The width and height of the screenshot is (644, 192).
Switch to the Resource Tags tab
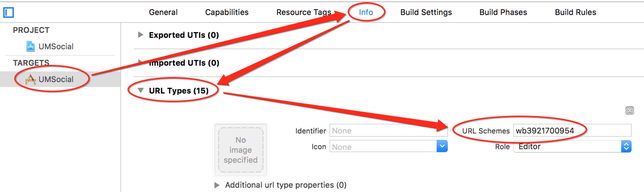pyautogui.click(x=303, y=12)
